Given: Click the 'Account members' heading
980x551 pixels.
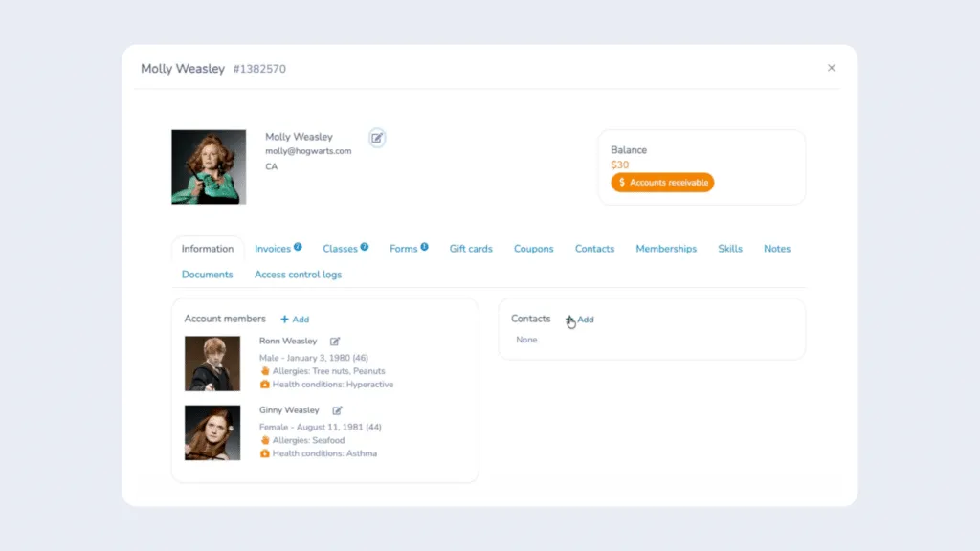Looking at the screenshot, I should [225, 319].
